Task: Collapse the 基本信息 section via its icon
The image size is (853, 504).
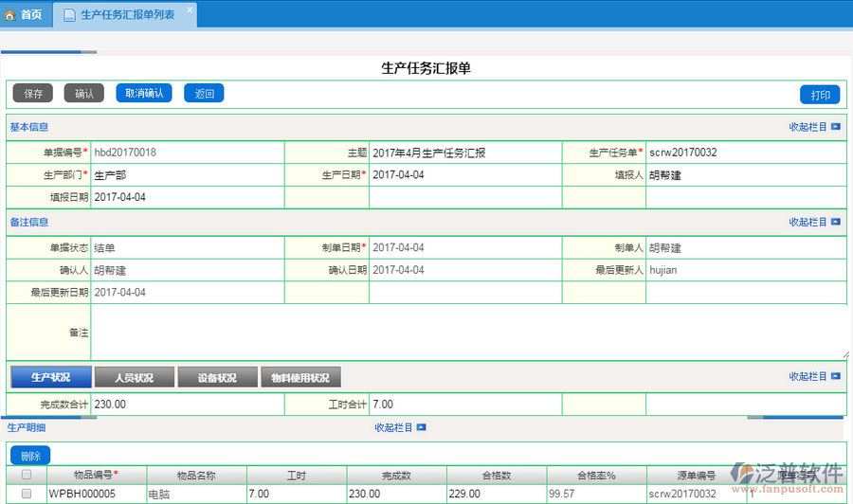Action: (835, 127)
